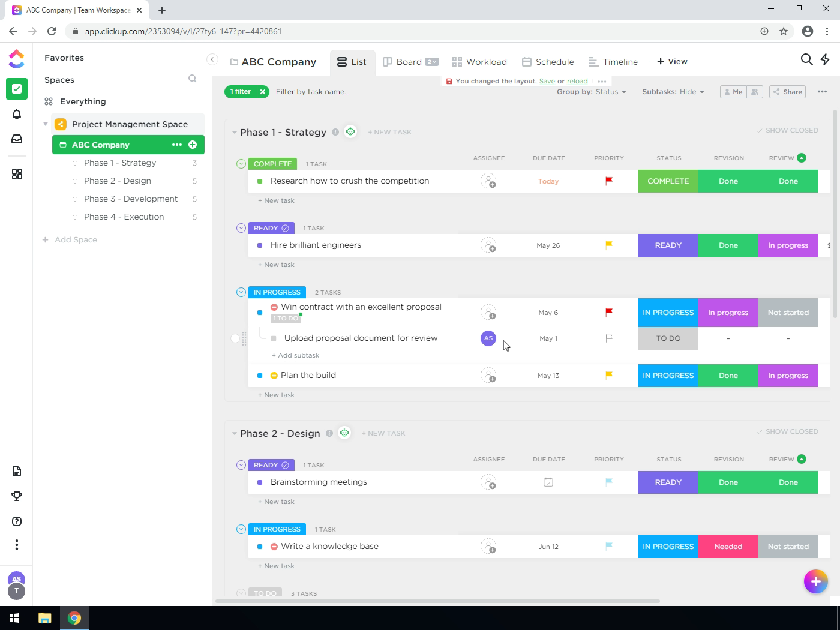This screenshot has height=630, width=840.
Task: Change the COMPLETE status of Research task
Action: [x=668, y=181]
